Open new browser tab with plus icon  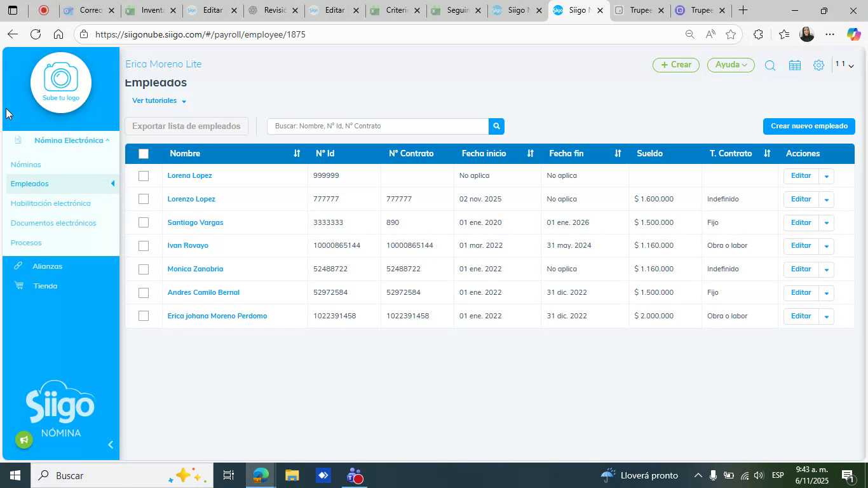click(x=742, y=10)
